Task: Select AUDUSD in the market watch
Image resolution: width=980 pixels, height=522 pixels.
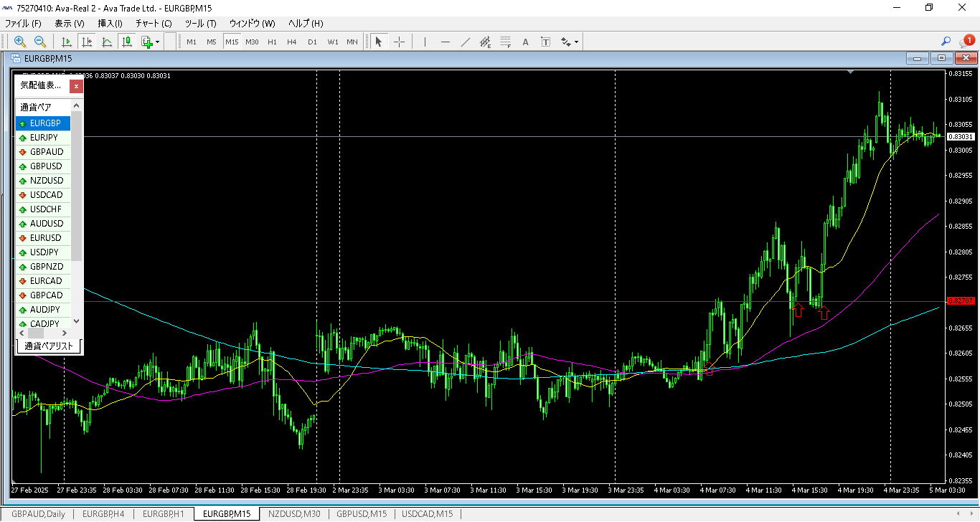Action: click(x=43, y=224)
